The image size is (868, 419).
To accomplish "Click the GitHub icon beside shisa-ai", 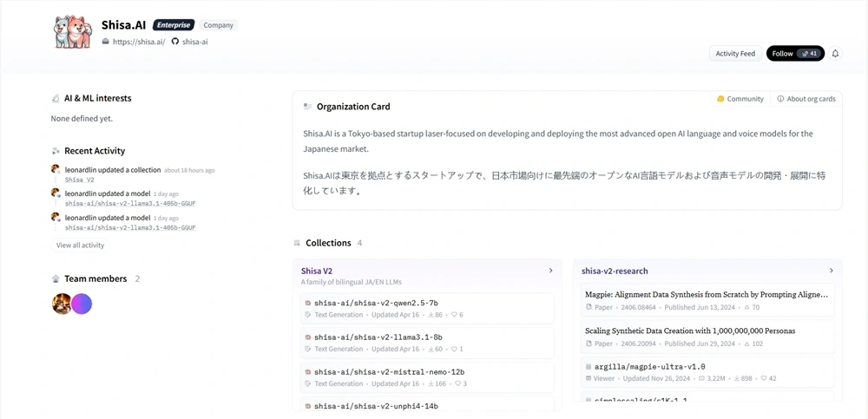I will 174,42.
